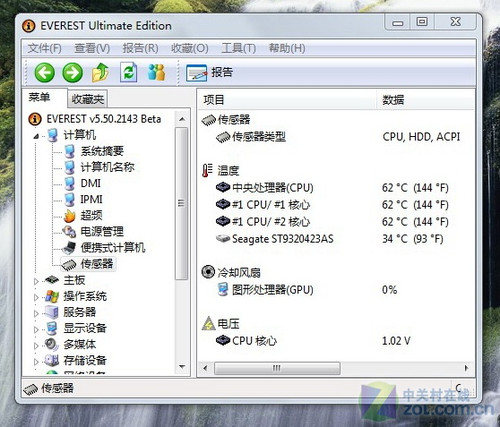Click the tree panel scroll down arrow
500x427 pixels.
pyautogui.click(x=182, y=367)
